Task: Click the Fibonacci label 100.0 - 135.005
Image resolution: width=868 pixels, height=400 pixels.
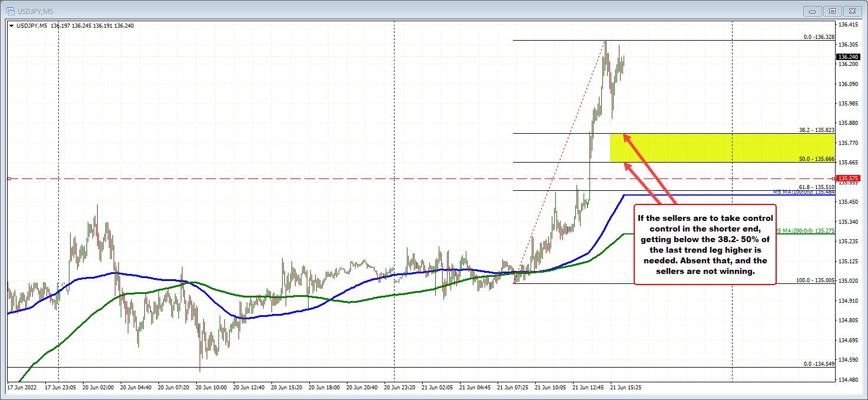Action: (816, 280)
